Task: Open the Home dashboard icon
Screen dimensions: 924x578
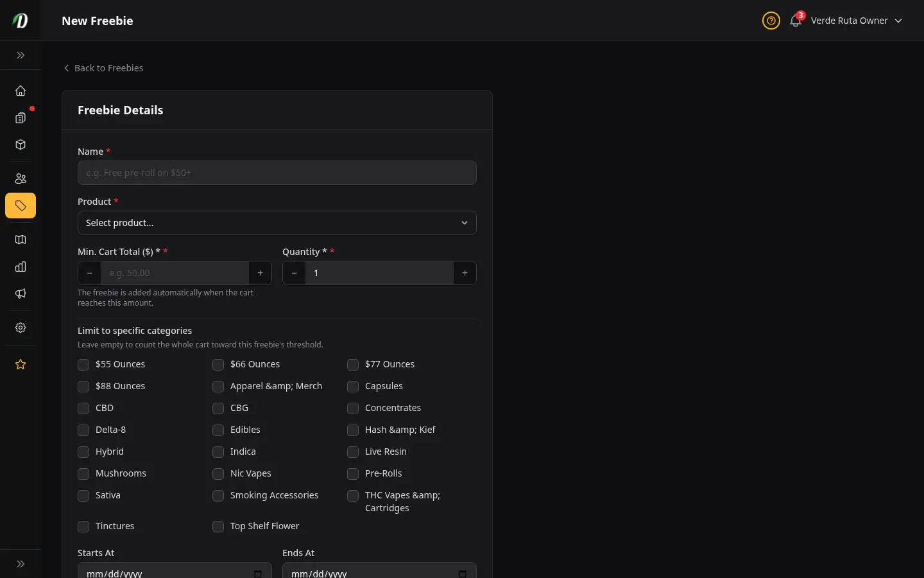Action: [21, 91]
